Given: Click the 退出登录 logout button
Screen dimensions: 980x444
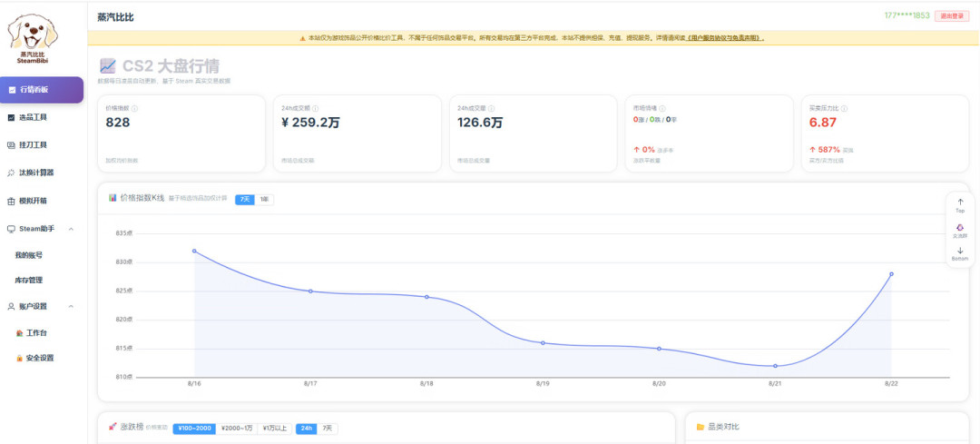Looking at the screenshot, I should tap(952, 16).
